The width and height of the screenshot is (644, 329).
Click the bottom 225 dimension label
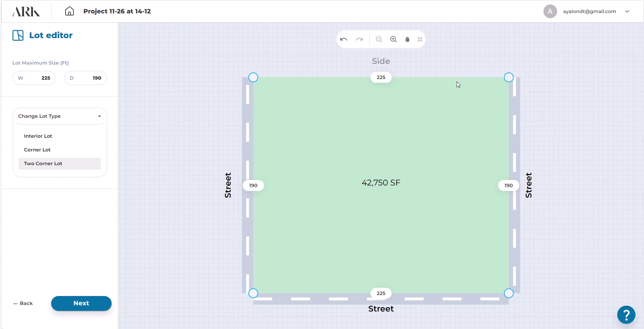click(x=381, y=293)
